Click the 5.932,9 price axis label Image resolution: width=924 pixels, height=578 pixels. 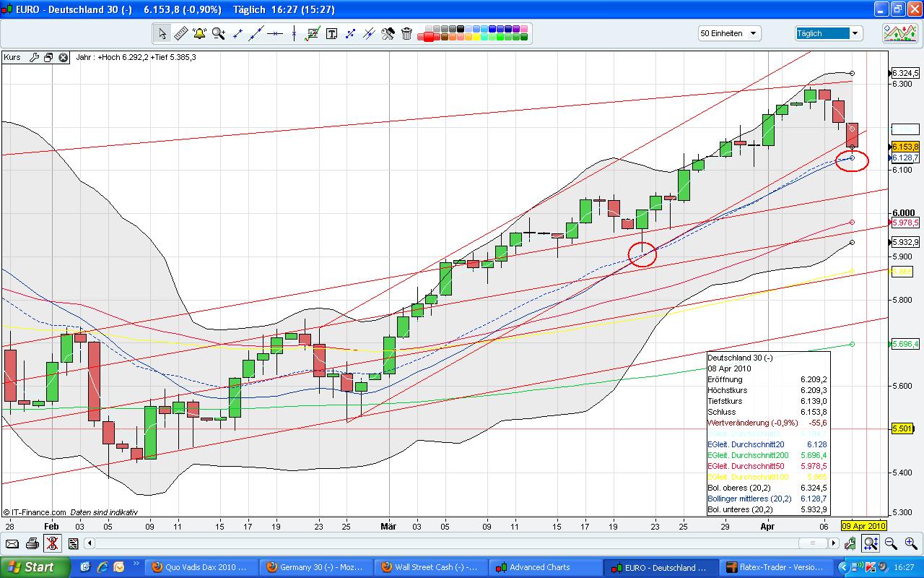pyautogui.click(x=905, y=242)
